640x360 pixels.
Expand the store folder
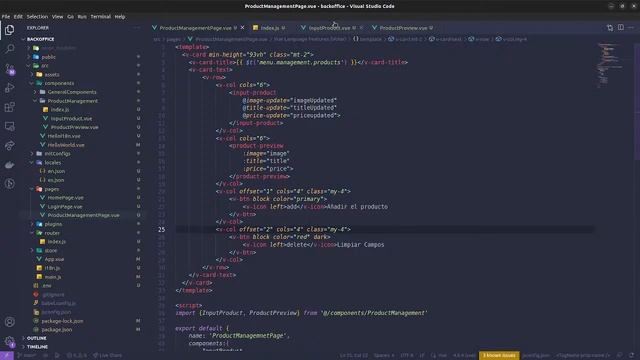coord(51,250)
